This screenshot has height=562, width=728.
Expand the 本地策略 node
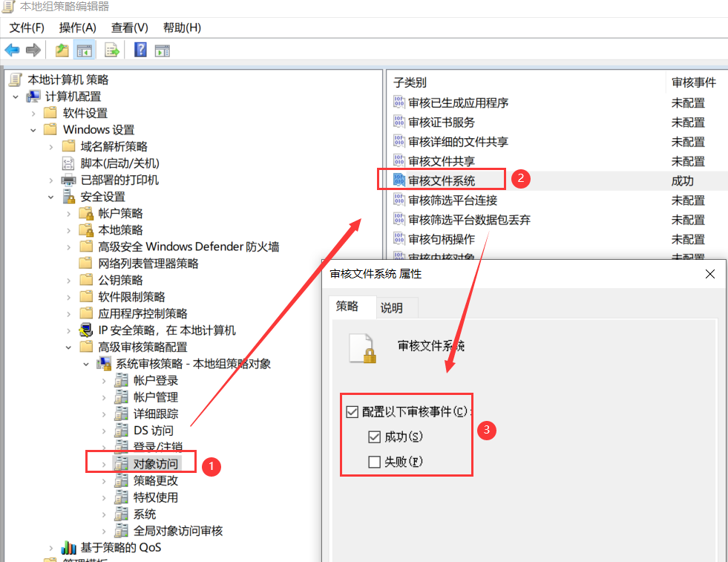[x=69, y=230]
